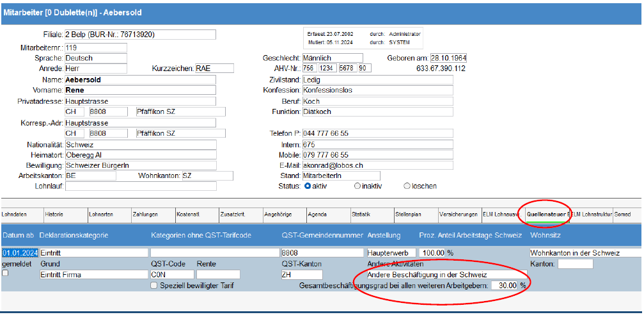Image resolution: width=644 pixels, height=317 pixels.
Task: Select the 'aktiv' status radio button
Action: pos(308,186)
